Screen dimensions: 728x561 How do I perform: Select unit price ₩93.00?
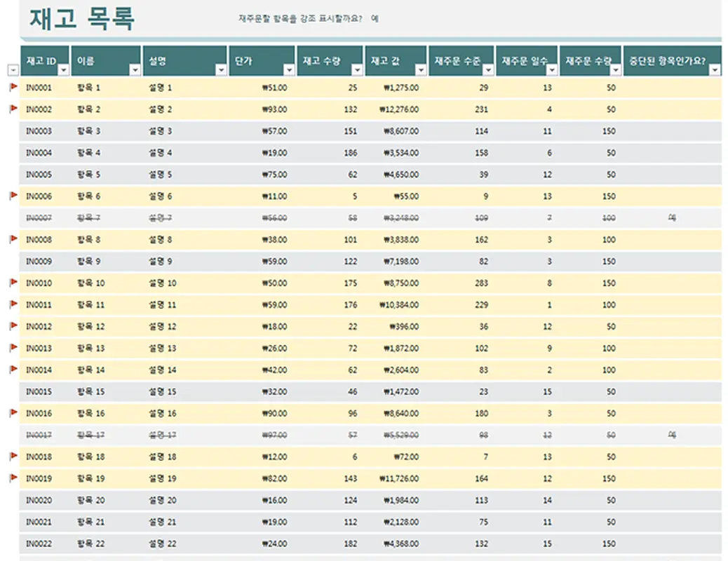click(274, 109)
